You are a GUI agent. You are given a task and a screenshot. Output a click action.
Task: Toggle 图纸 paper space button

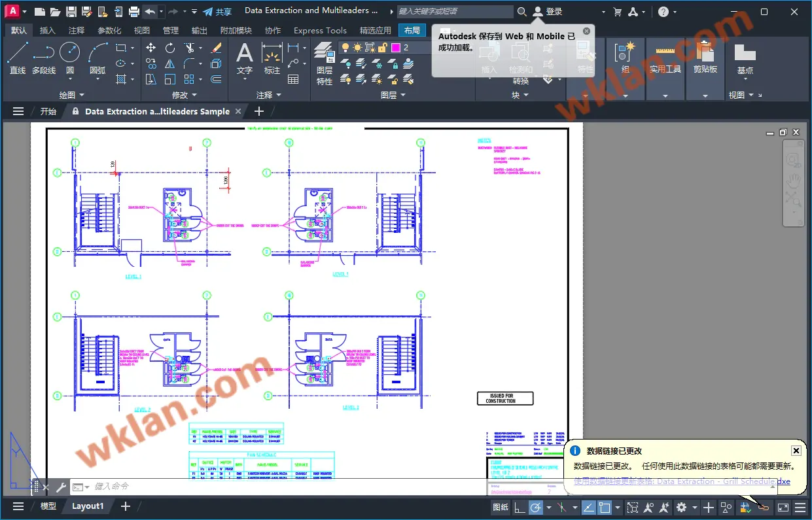pyautogui.click(x=501, y=507)
